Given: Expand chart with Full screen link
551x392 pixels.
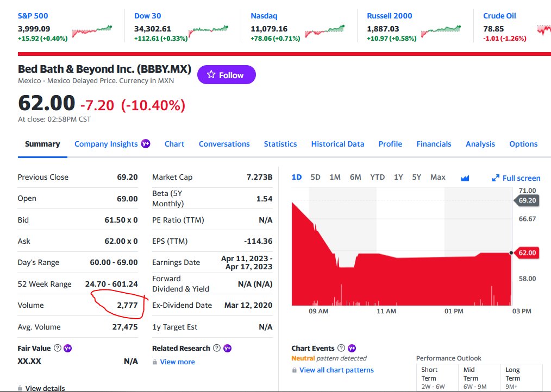Looking at the screenshot, I should point(516,178).
